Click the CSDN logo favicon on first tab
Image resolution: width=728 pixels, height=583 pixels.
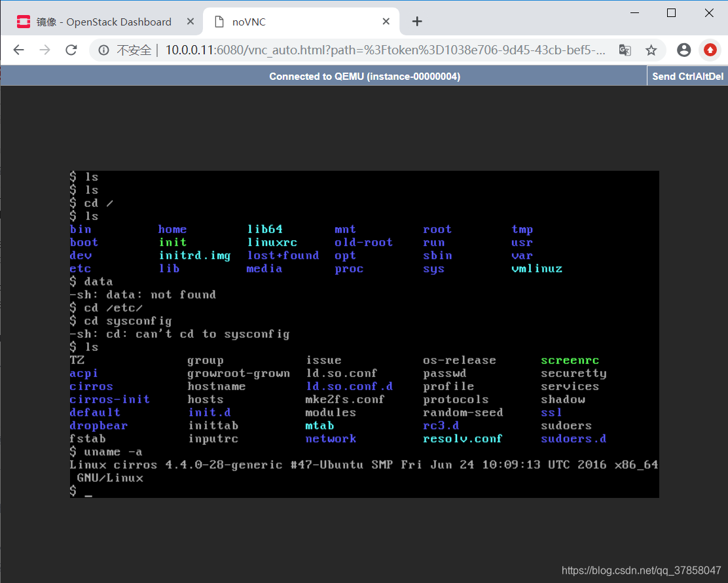click(24, 21)
